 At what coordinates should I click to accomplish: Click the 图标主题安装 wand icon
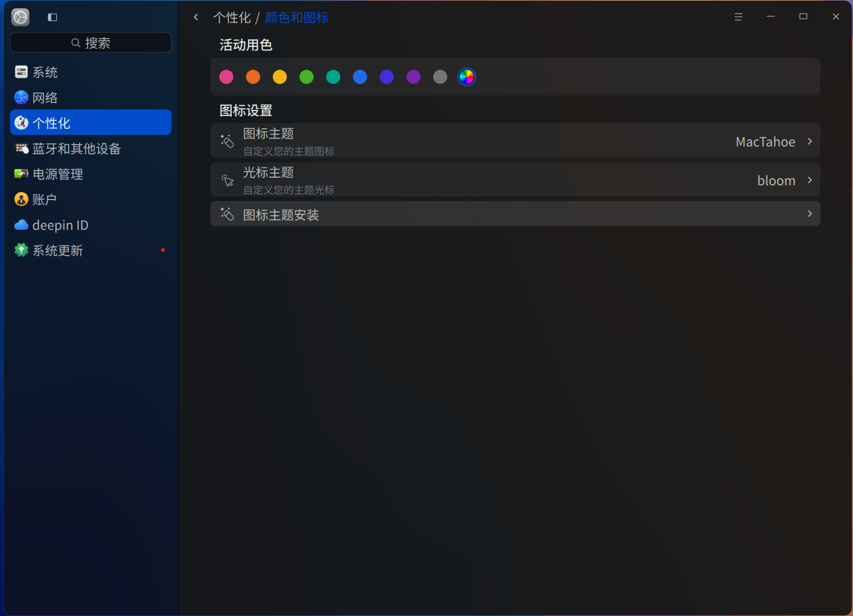tap(227, 214)
